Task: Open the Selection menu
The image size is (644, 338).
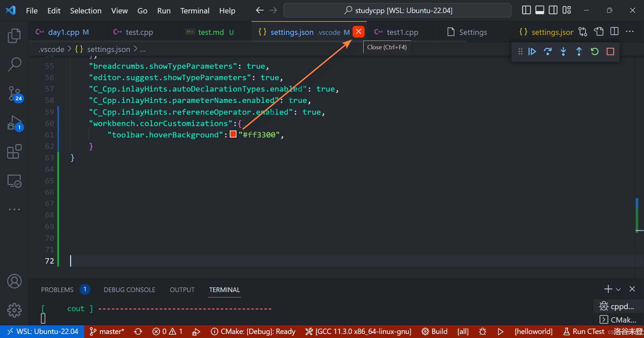Action: pos(86,11)
